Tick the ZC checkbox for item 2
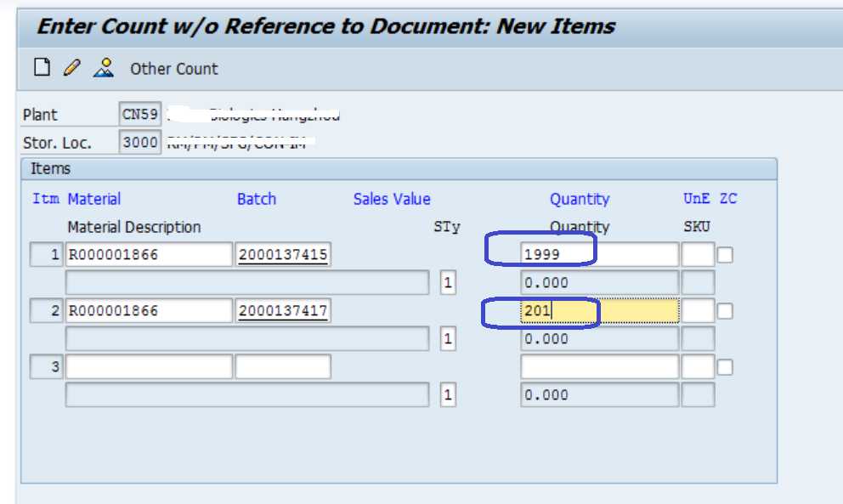 point(725,311)
